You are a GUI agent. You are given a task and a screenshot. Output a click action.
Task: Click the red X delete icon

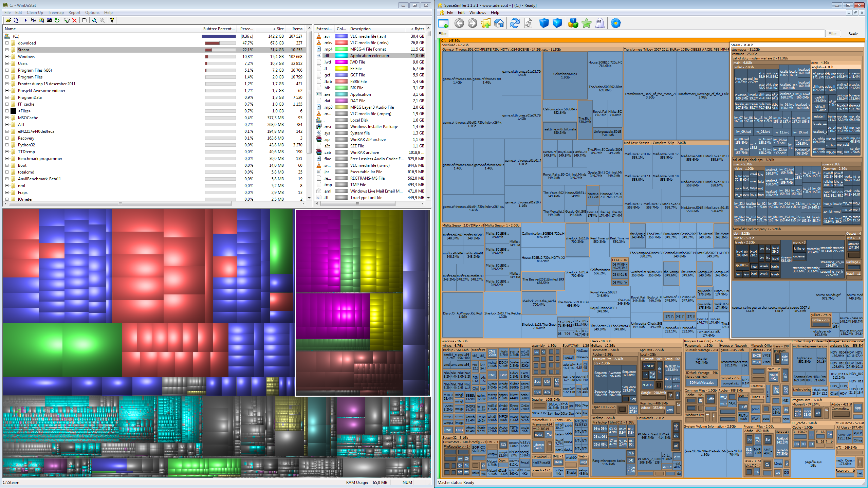click(x=75, y=20)
